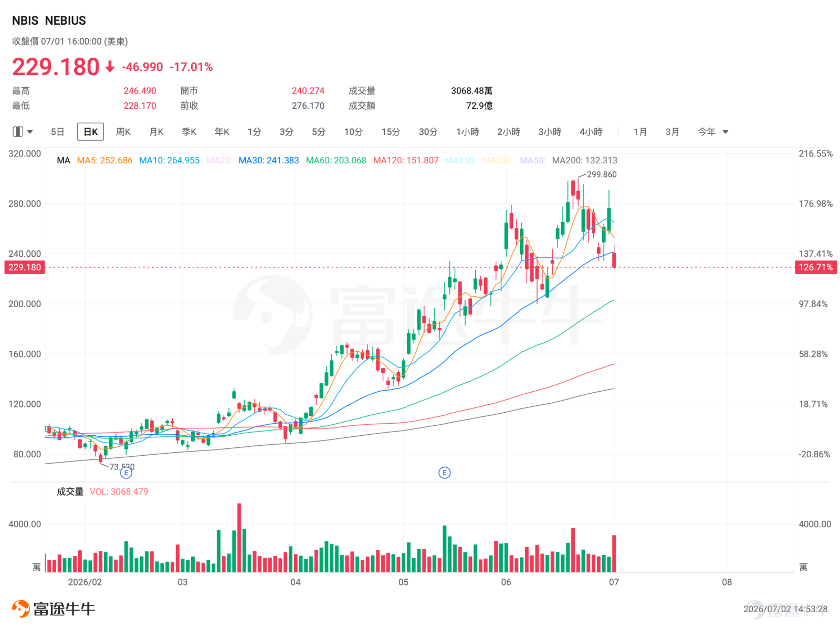Switch to the 周K weekly chart tab

pos(123,132)
